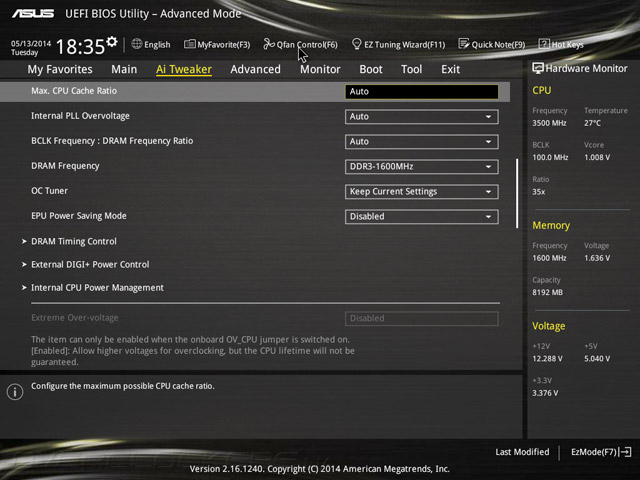The width and height of the screenshot is (640, 480).
Task: Click the +3.3V value 3.376 V
Action: 545,393
